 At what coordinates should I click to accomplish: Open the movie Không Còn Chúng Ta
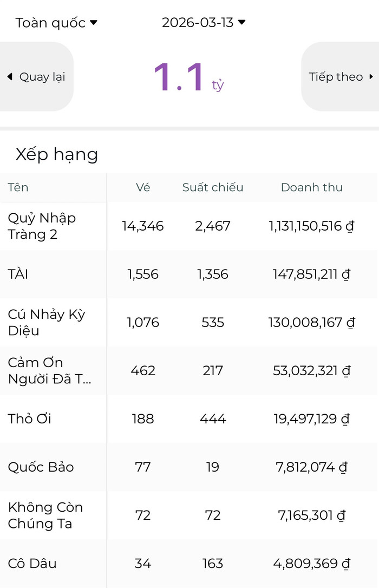tap(45, 515)
